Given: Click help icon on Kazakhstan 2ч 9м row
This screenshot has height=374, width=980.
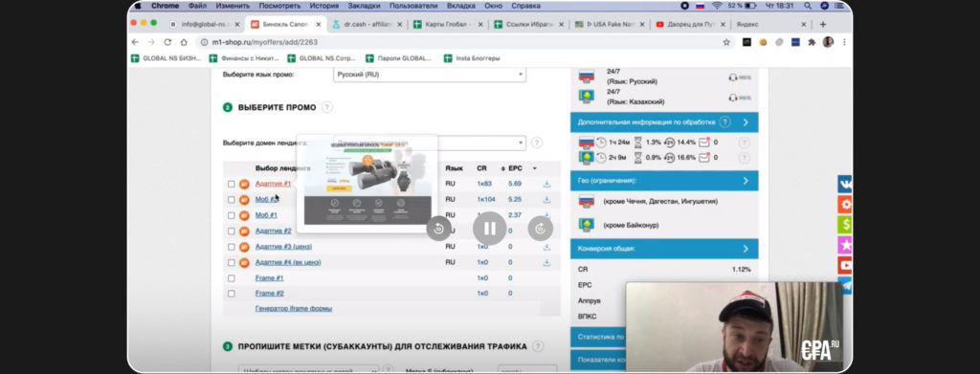Looking at the screenshot, I should [x=744, y=157].
